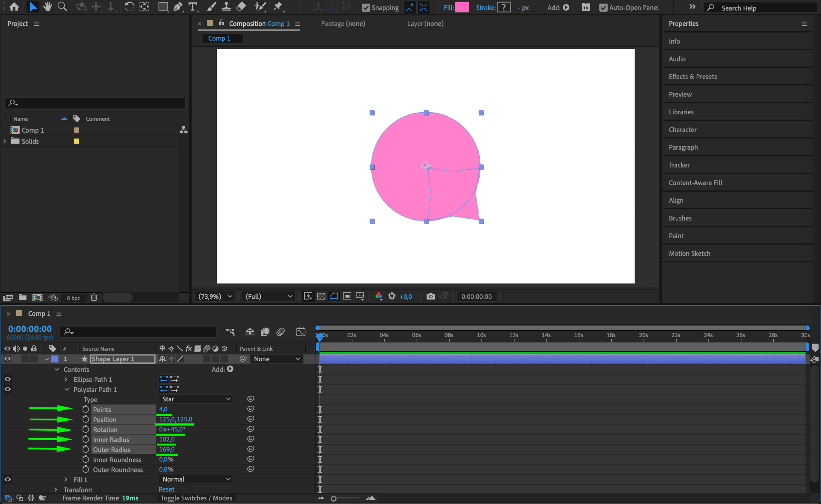Click the Puppet Pin tool
The height and width of the screenshot is (504, 821).
pyautogui.click(x=277, y=7)
